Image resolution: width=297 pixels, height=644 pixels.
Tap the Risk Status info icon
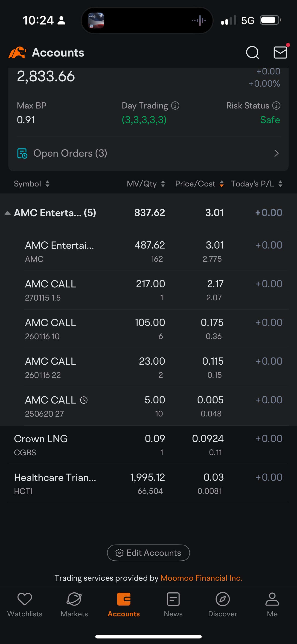pos(276,105)
